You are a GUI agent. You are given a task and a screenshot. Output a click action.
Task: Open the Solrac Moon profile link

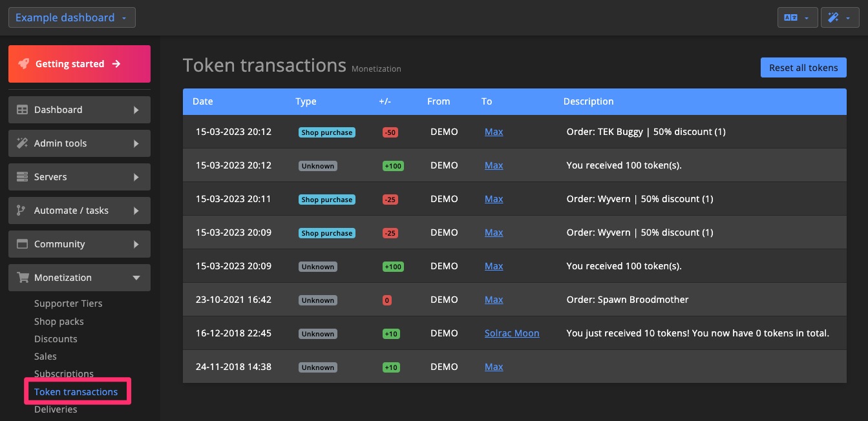[x=511, y=333]
